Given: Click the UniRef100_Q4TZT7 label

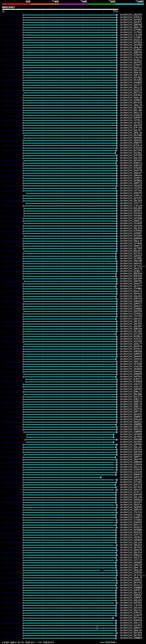Looking at the screenshot, I should click(x=131, y=286).
